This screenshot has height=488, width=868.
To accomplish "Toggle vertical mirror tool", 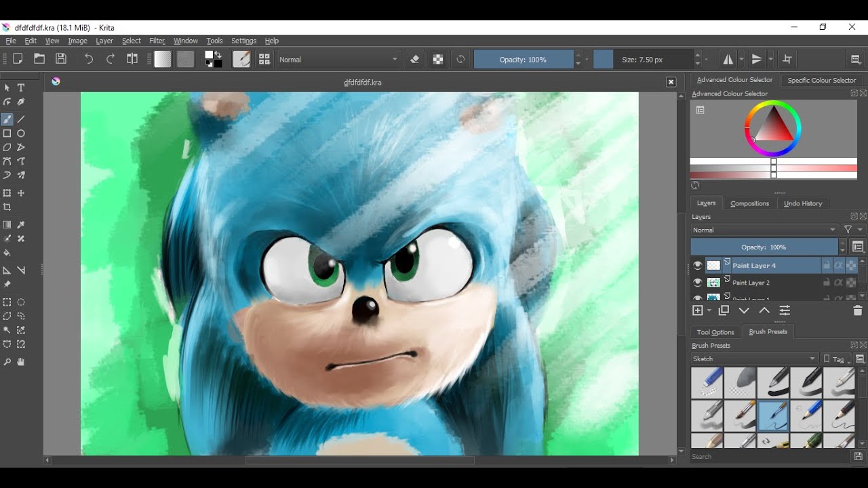I will coord(757,59).
